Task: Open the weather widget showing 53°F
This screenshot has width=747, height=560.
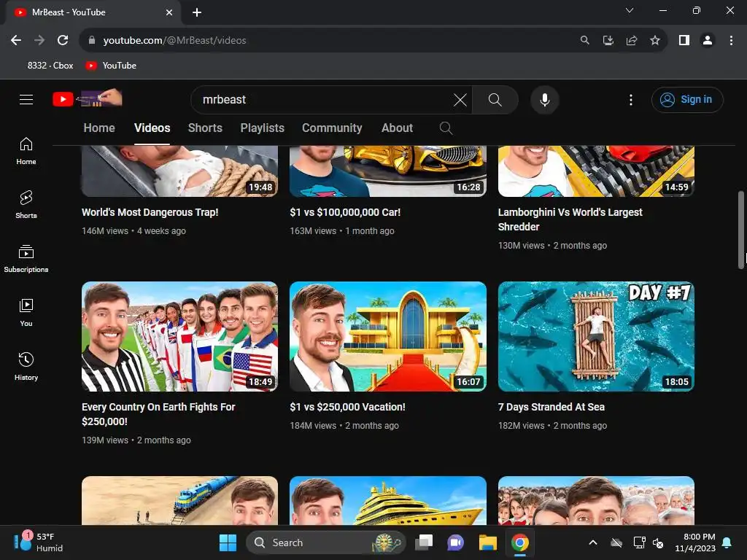Action: (38, 542)
